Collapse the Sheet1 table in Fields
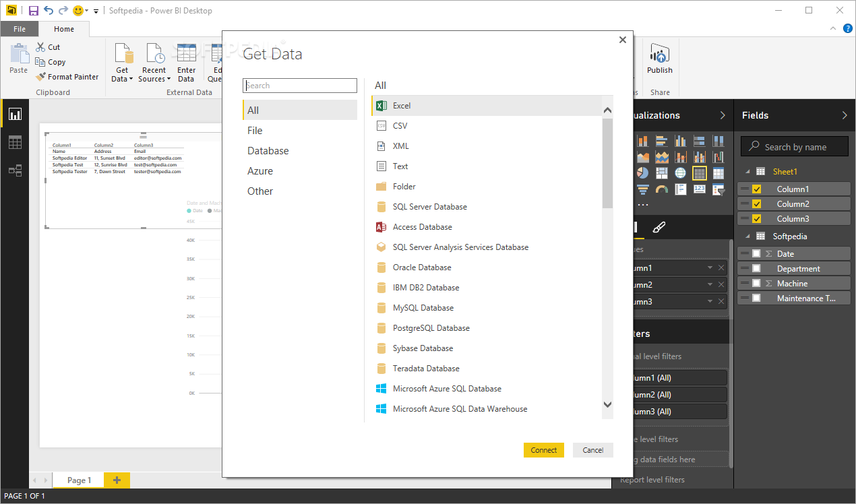 (x=747, y=171)
